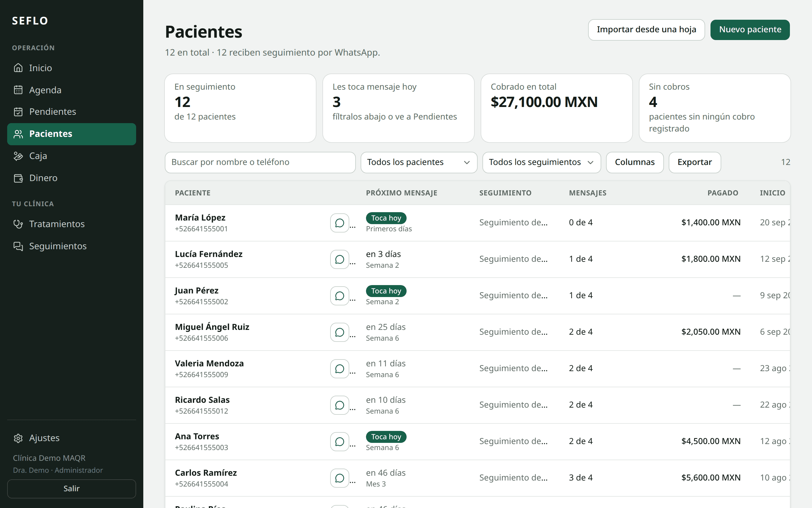Open message icon for María López
This screenshot has width=812, height=508.
(x=339, y=223)
